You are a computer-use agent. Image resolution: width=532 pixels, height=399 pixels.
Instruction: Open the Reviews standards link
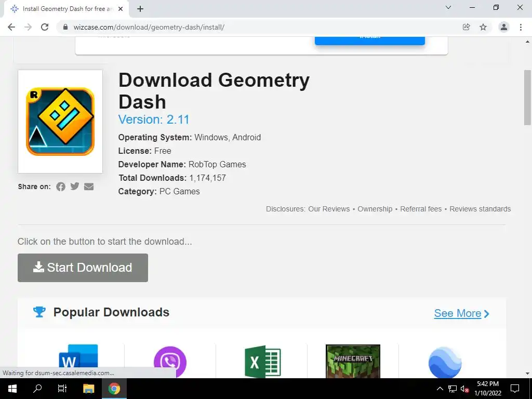480,209
